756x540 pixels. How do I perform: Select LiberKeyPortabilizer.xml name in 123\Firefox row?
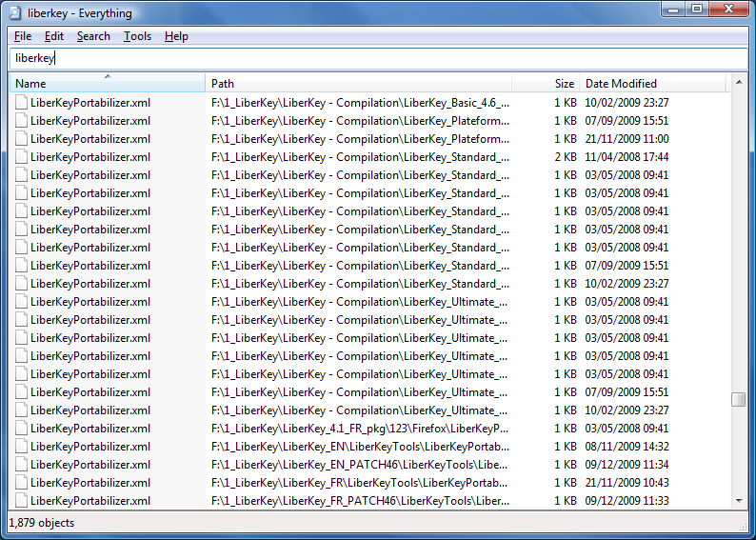click(90, 429)
